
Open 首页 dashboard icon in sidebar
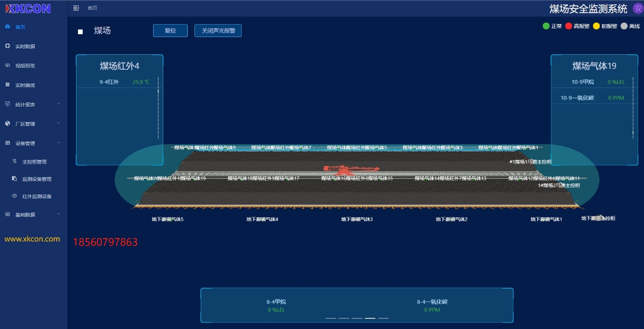8,27
